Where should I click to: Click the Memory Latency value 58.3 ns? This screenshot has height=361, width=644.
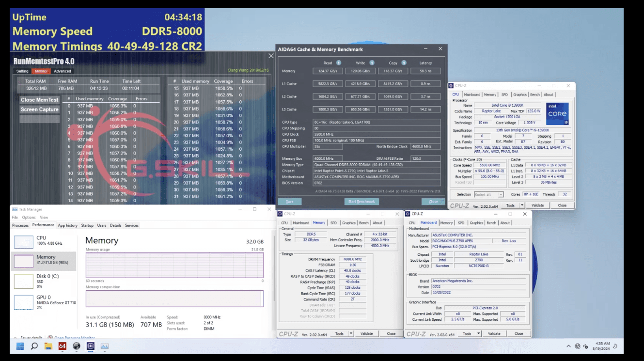coord(426,71)
